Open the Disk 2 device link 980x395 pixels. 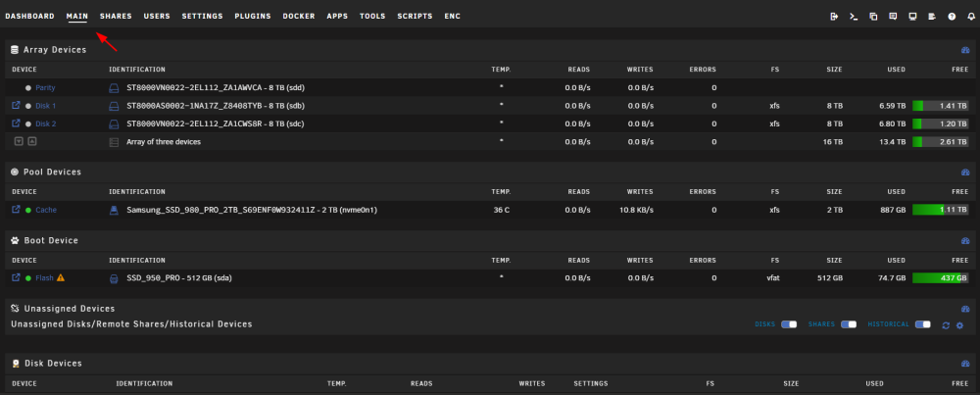click(46, 123)
